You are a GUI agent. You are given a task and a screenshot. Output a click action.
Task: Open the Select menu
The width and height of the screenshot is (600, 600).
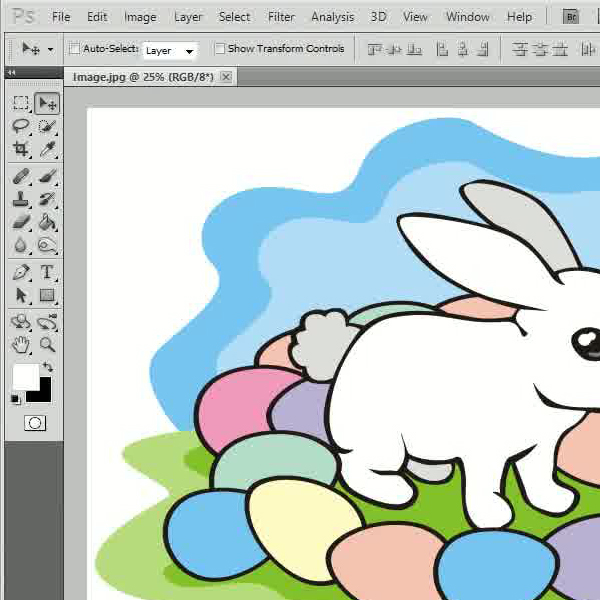pos(234,17)
